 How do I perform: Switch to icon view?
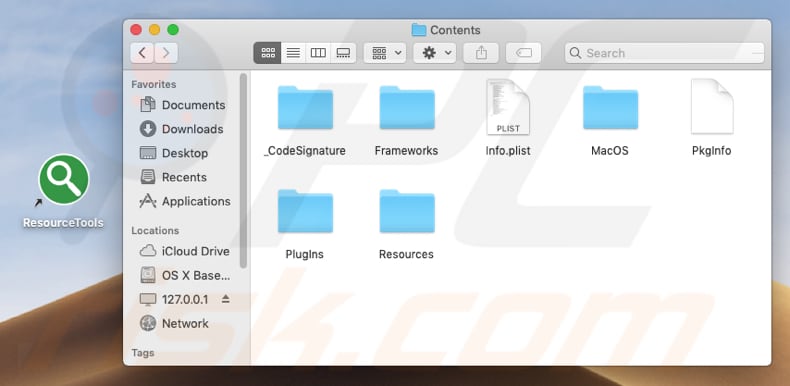click(268, 53)
